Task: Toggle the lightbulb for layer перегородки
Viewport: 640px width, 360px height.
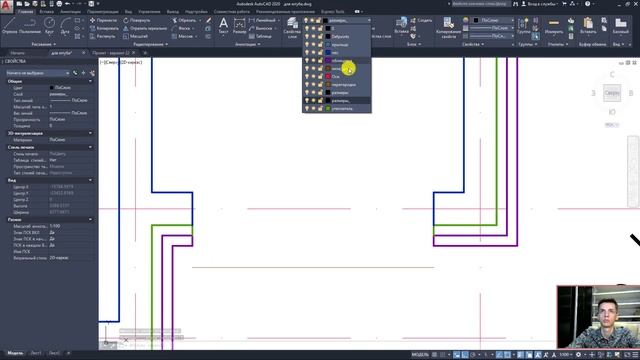Action: tap(307, 84)
